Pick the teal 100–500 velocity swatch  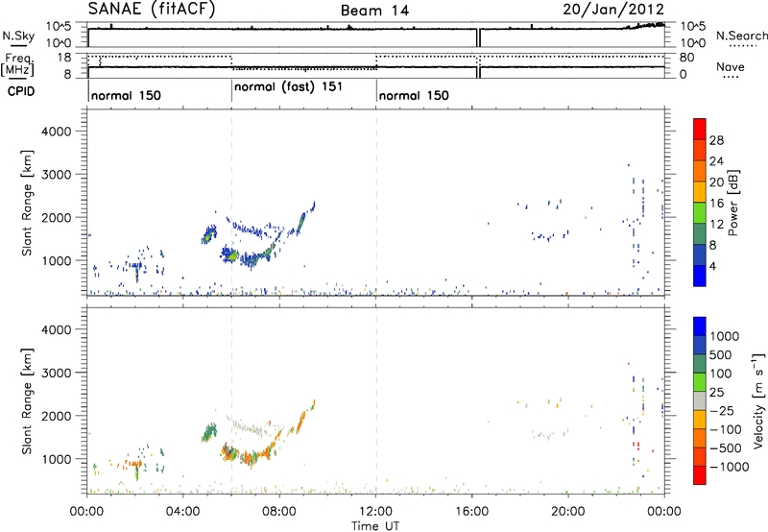700,364
